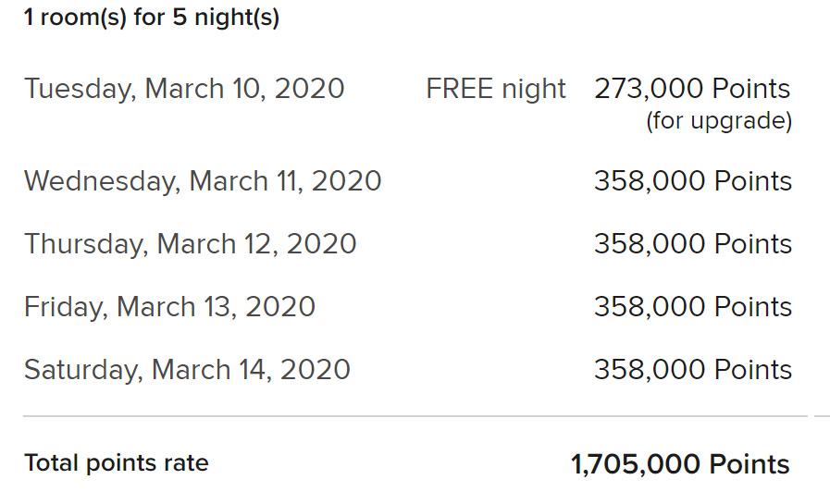Select the Thursday, March 12, 2020 date
Viewport: 830px width, 504px height.
pyautogui.click(x=190, y=244)
